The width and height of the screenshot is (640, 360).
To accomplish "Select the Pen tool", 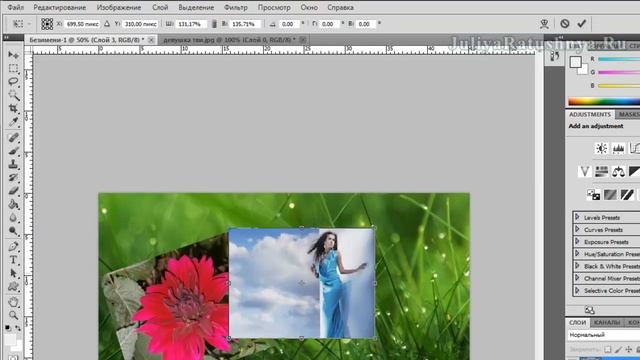I will point(13,247).
